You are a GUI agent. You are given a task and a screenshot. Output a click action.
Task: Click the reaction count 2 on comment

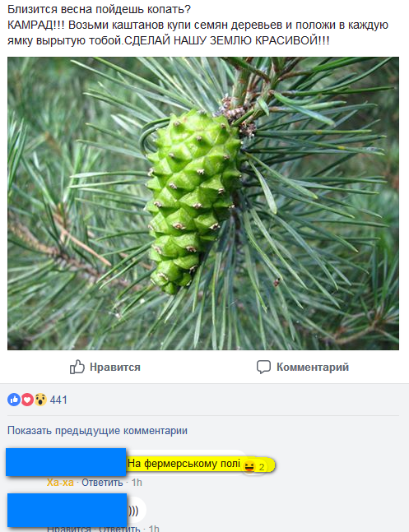pyautogui.click(x=262, y=467)
